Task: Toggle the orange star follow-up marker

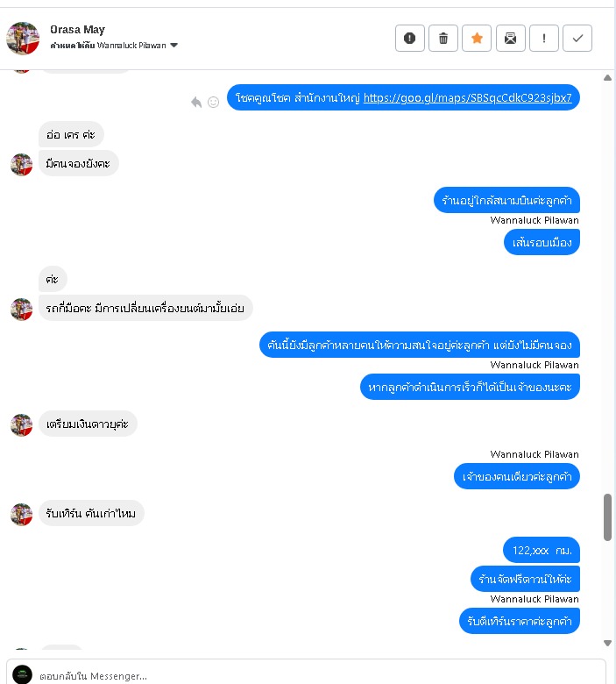Action: pos(477,39)
